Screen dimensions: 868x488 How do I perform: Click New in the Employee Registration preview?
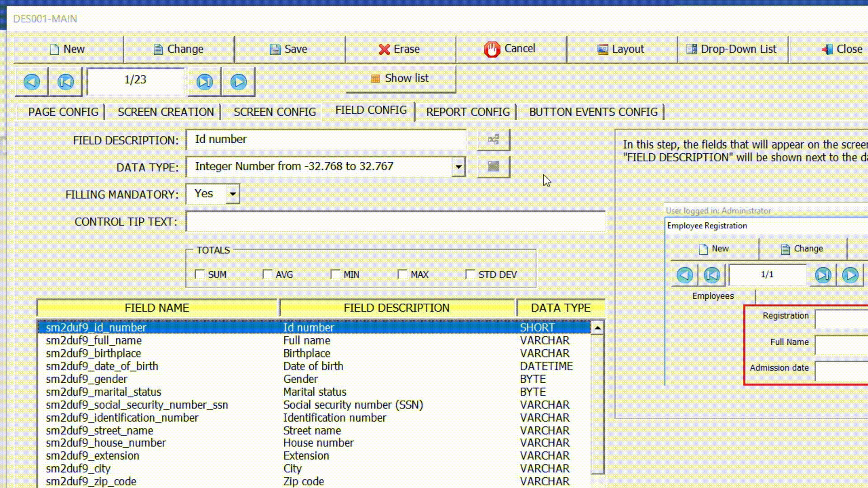click(x=714, y=249)
